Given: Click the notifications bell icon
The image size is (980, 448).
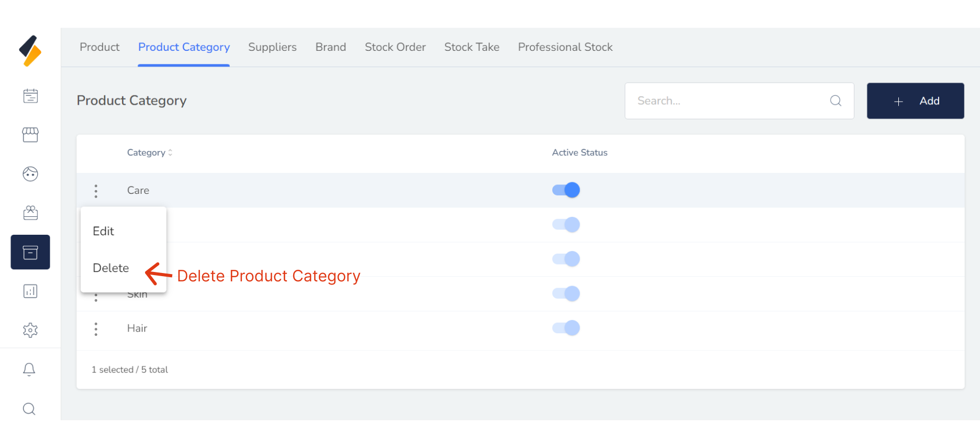Looking at the screenshot, I should click(29, 369).
